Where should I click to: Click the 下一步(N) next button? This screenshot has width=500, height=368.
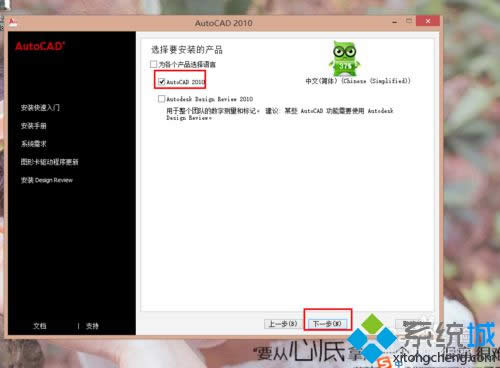point(327,324)
